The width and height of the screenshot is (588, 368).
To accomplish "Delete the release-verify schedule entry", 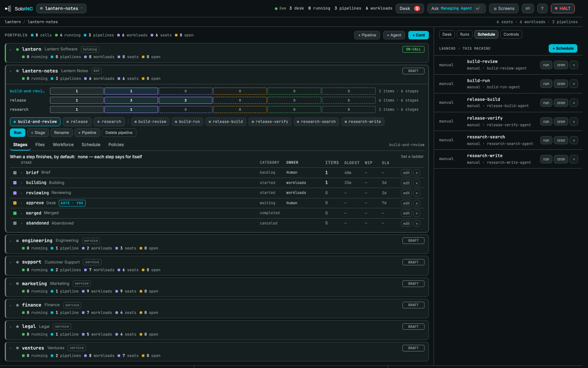I will click(x=574, y=121).
